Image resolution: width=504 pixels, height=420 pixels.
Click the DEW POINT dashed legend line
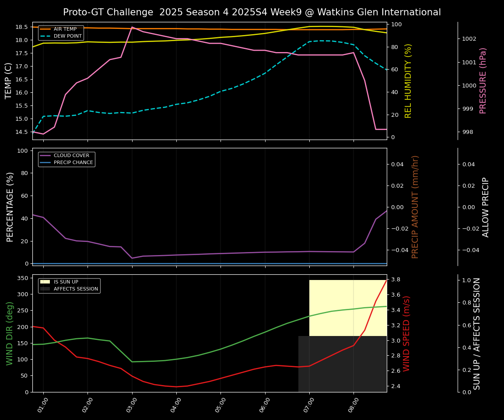point(45,36)
